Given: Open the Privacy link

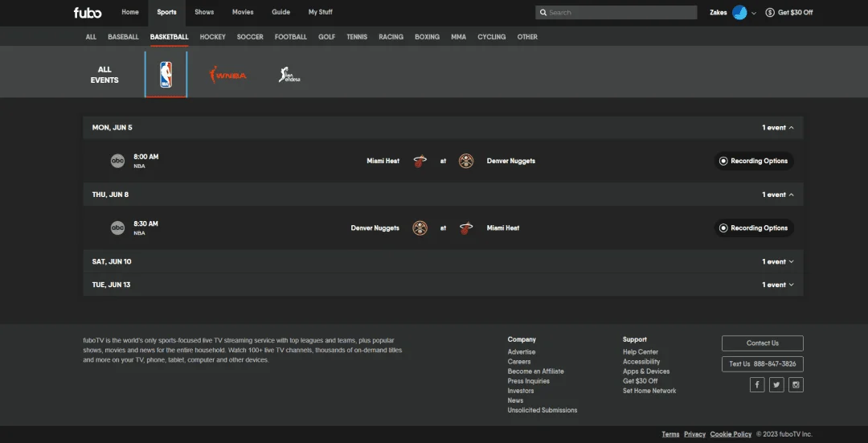Looking at the screenshot, I should (694, 434).
